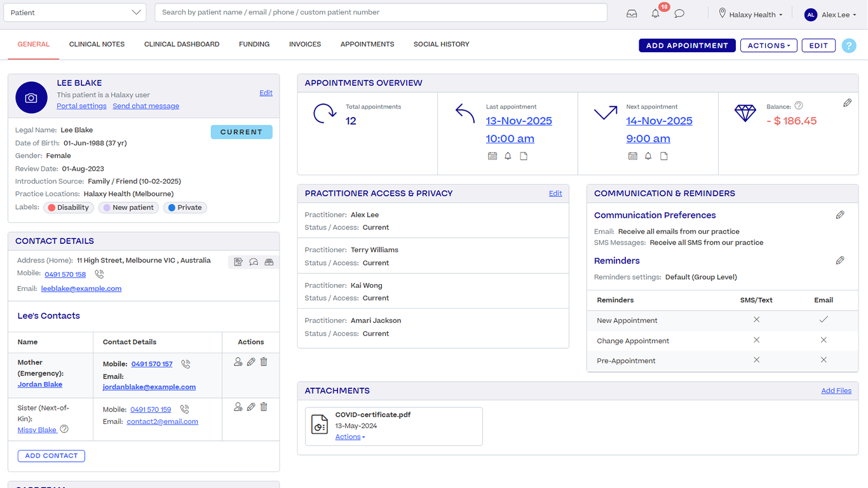The width and height of the screenshot is (868, 488).
Task: Click the New Appointment reminder row label
Action: click(x=627, y=321)
